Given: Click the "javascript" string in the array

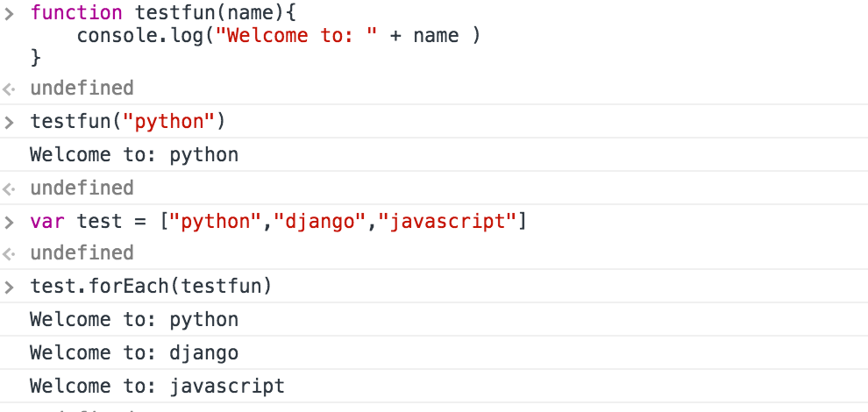Looking at the screenshot, I should (448, 222).
